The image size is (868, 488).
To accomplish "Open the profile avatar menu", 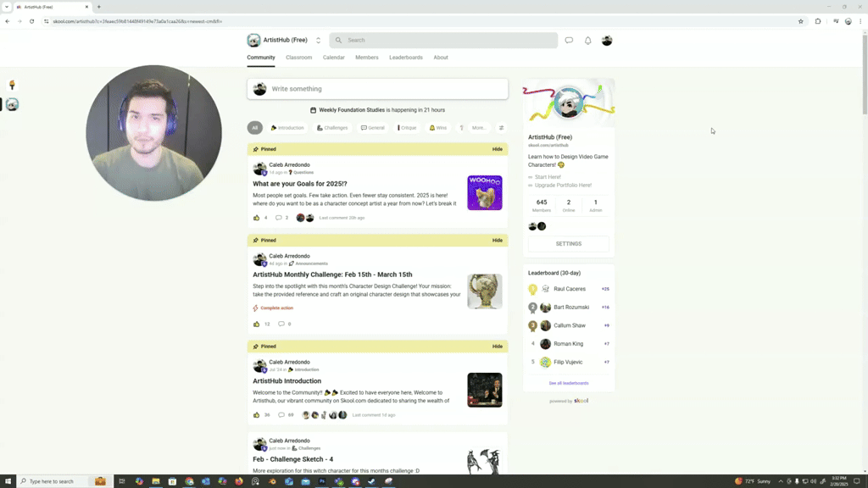I will coord(607,41).
